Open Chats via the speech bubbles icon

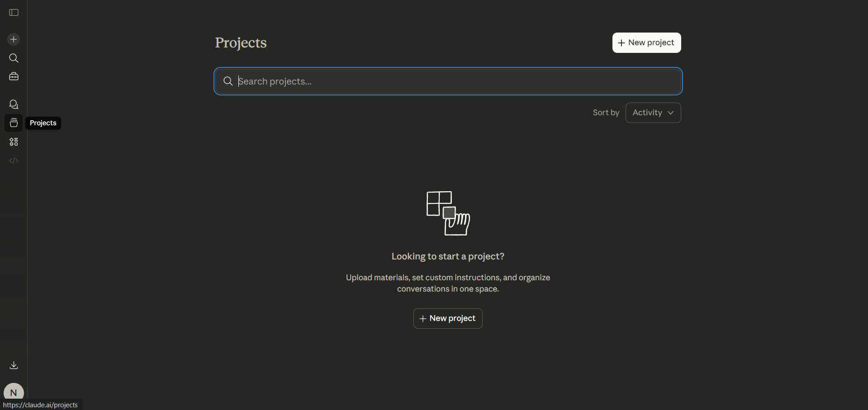pos(13,104)
